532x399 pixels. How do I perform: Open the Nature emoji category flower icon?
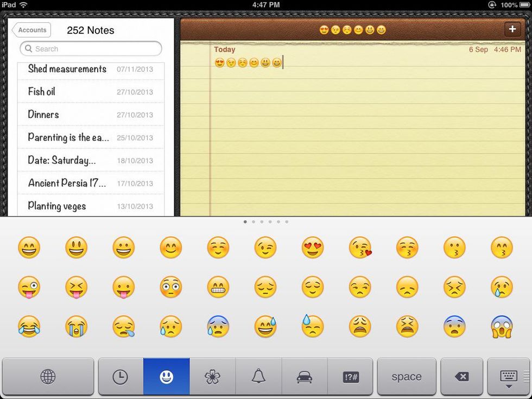[212, 376]
